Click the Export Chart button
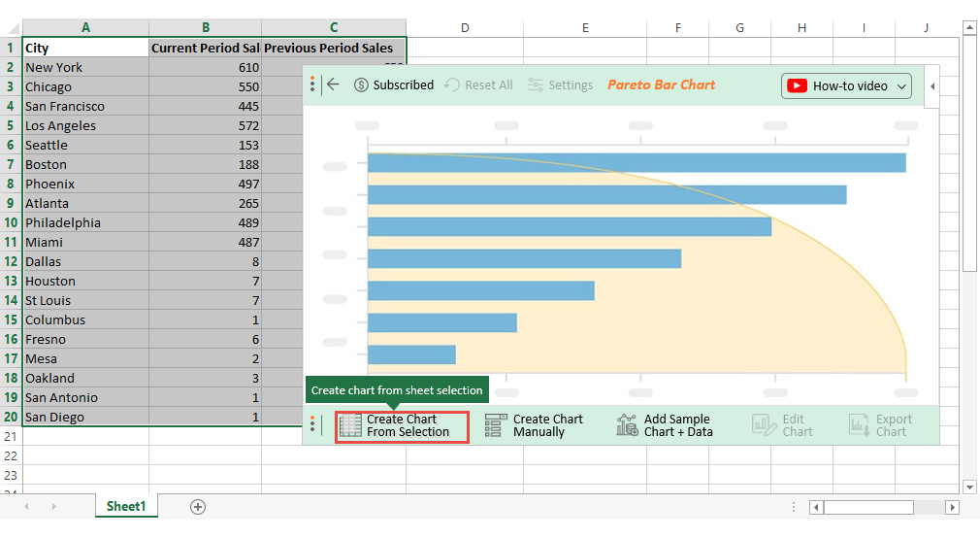This screenshot has width=980, height=538. coord(881,425)
